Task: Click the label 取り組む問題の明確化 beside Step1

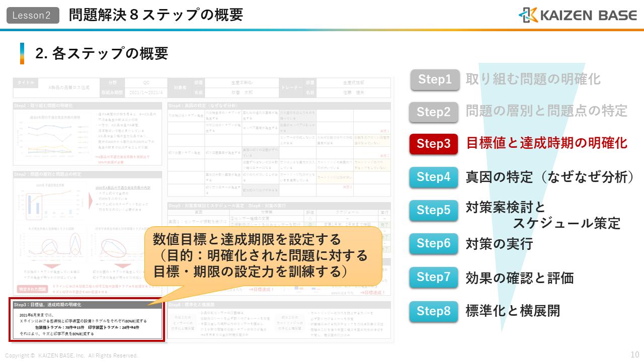Action: click(533, 79)
